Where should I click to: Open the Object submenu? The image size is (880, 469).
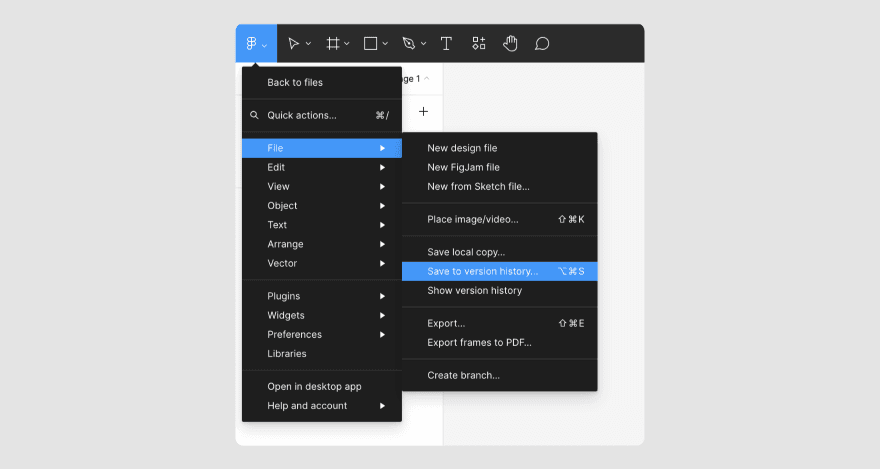click(x=322, y=205)
